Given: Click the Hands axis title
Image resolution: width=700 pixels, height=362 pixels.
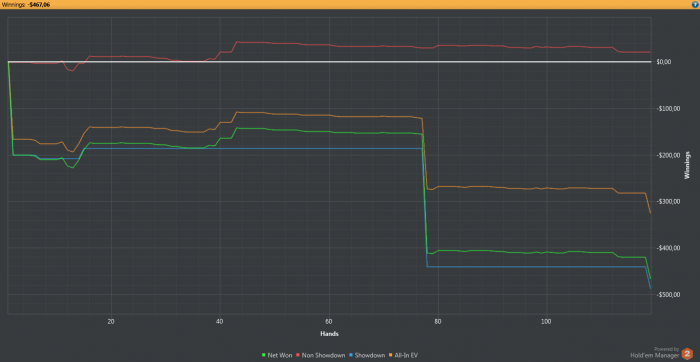Looking at the screenshot, I should pyautogui.click(x=329, y=333).
